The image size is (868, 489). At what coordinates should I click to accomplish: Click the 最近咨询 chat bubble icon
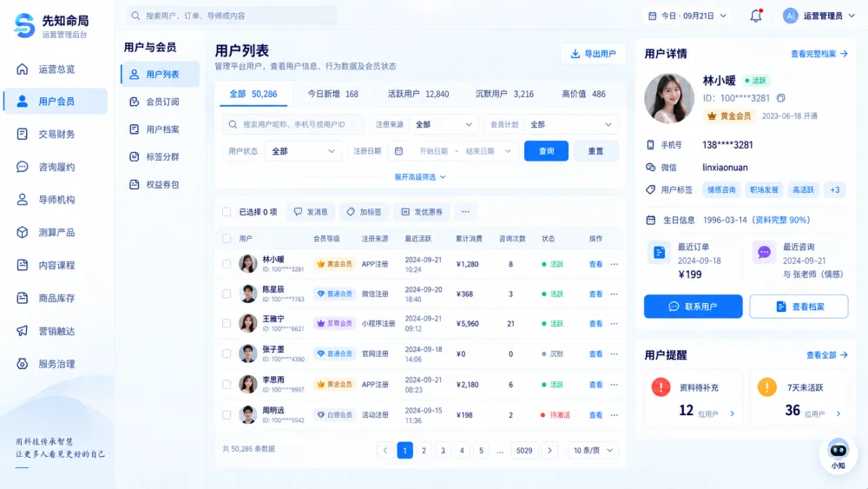point(764,253)
